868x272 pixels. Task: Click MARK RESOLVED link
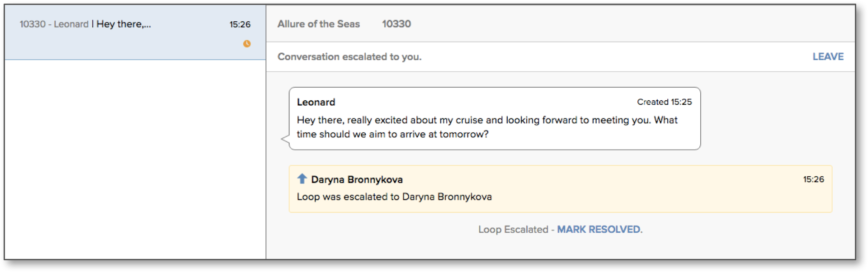[x=599, y=230]
